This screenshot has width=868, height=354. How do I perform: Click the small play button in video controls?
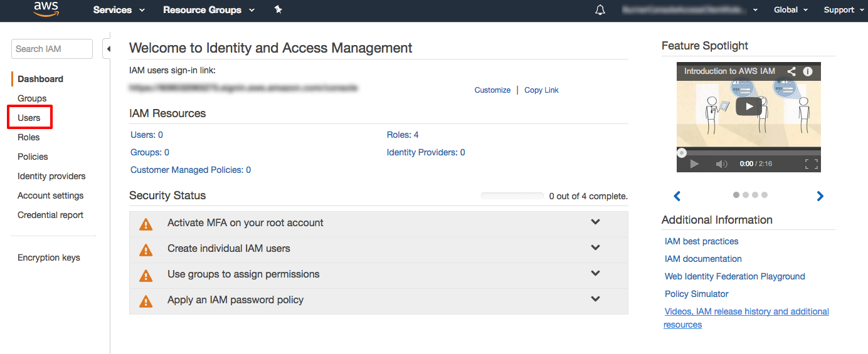(694, 164)
